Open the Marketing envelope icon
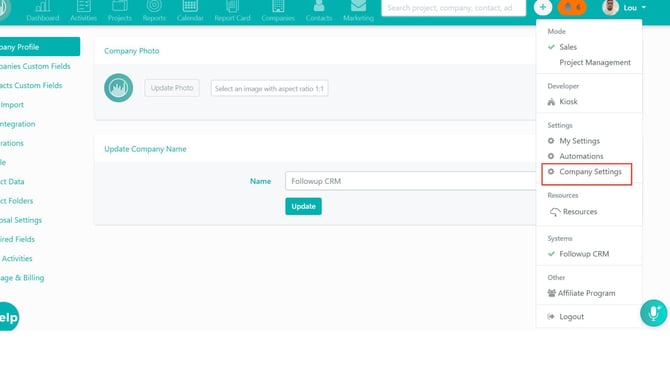 coord(358,6)
